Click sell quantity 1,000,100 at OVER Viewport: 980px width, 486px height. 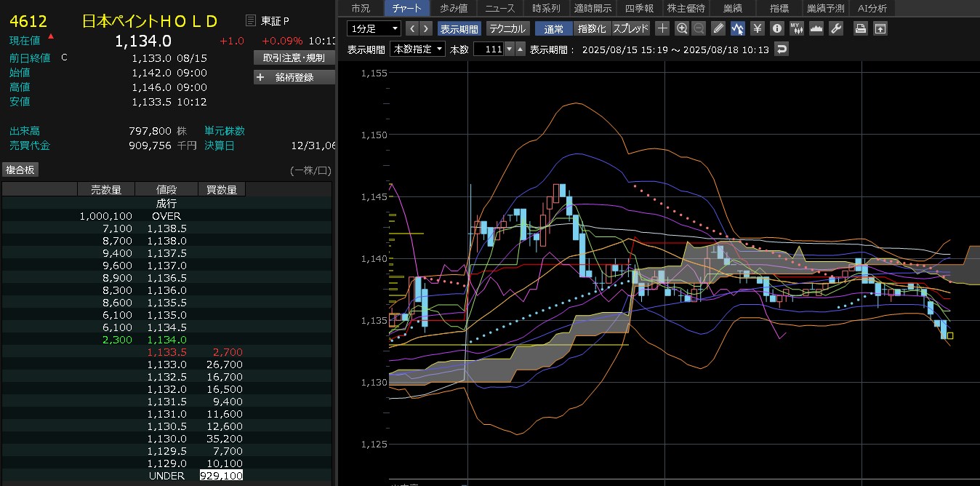click(106, 216)
